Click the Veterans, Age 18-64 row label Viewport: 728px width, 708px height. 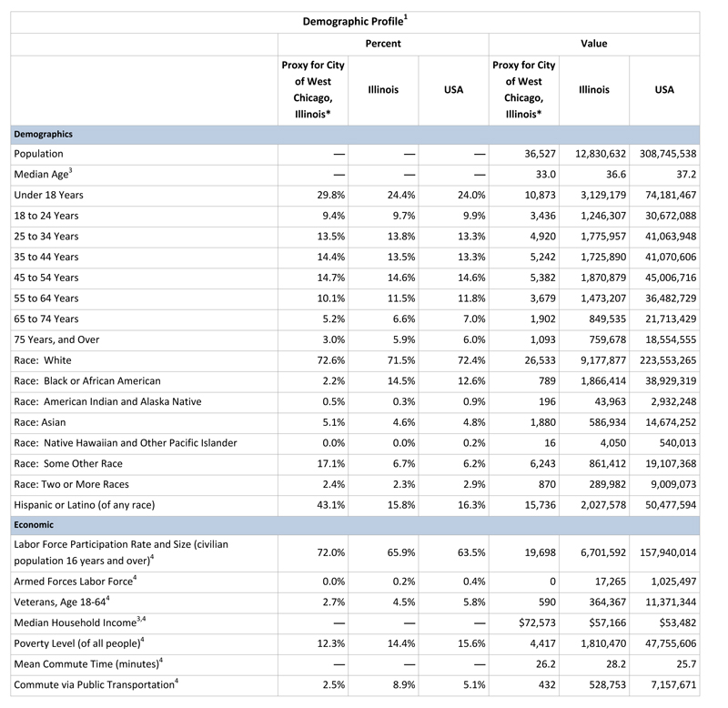point(62,602)
